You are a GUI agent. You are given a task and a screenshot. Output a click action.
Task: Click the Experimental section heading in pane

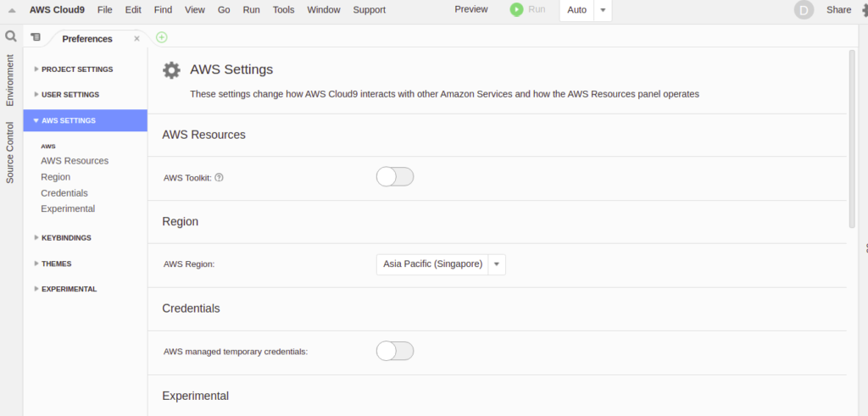196,396
